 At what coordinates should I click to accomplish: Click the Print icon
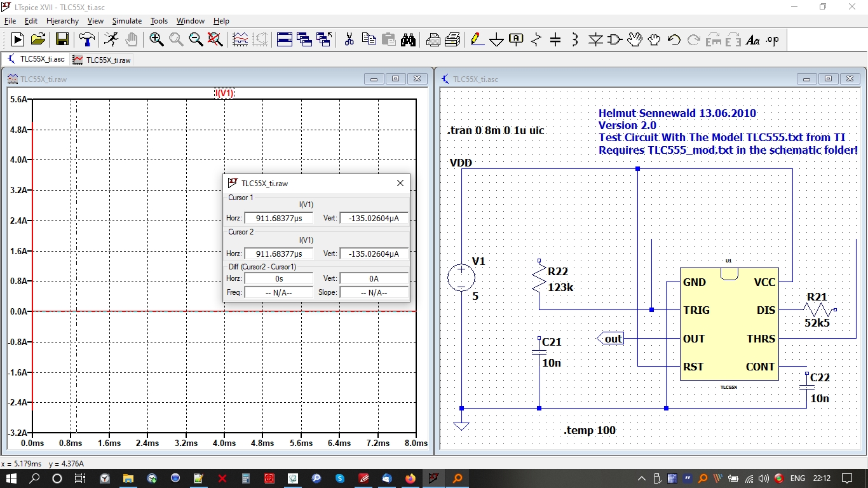(433, 39)
